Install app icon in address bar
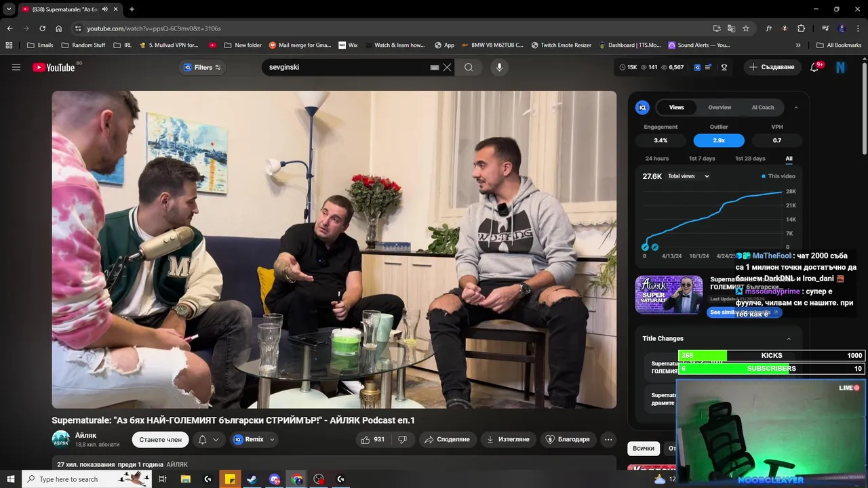Viewport: 868px width, 488px height. [717, 28]
